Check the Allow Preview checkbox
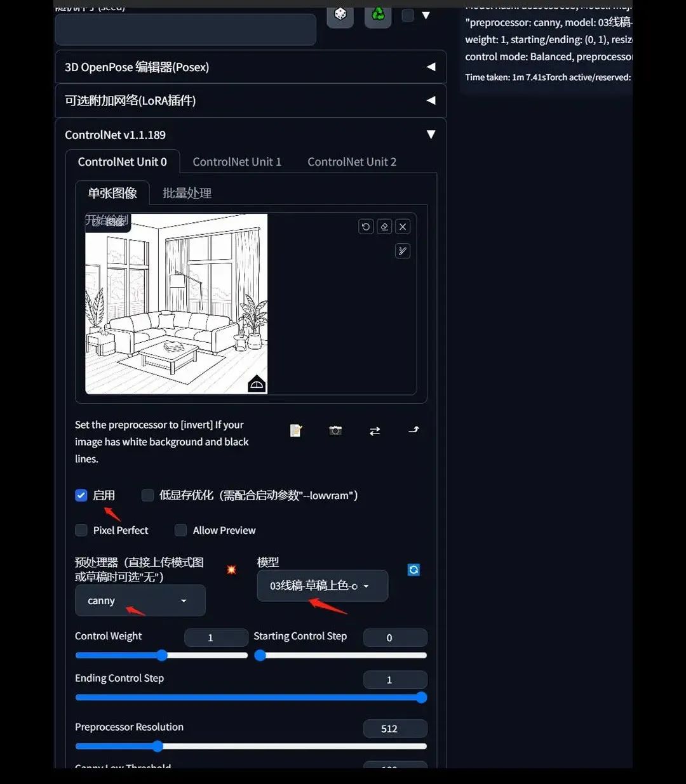 click(181, 530)
